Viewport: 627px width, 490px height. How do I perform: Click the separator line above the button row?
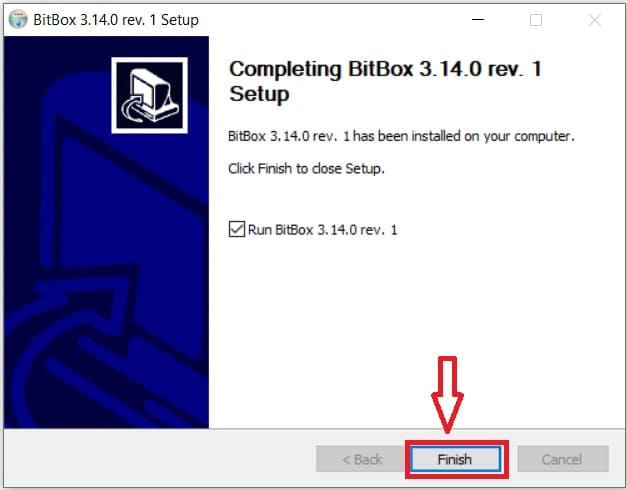pyautogui.click(x=314, y=429)
